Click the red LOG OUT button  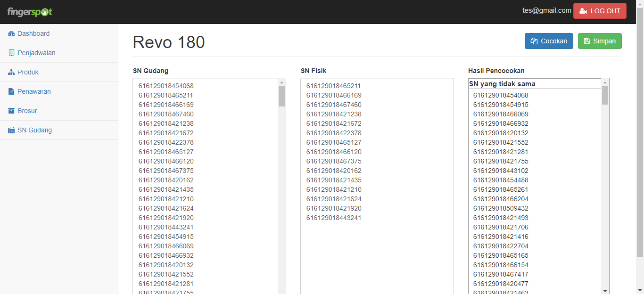click(x=600, y=11)
